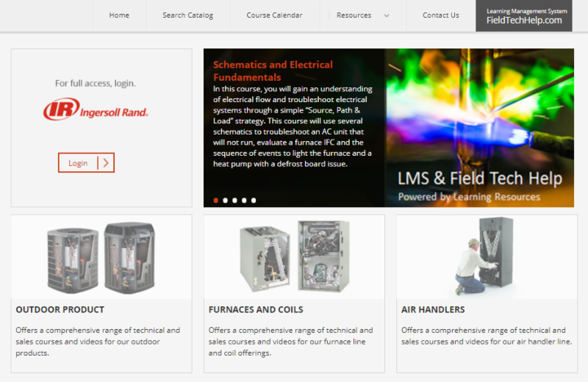The height and width of the screenshot is (382, 588).
Task: Click the Ingersoll Rand logo
Action: point(96,109)
